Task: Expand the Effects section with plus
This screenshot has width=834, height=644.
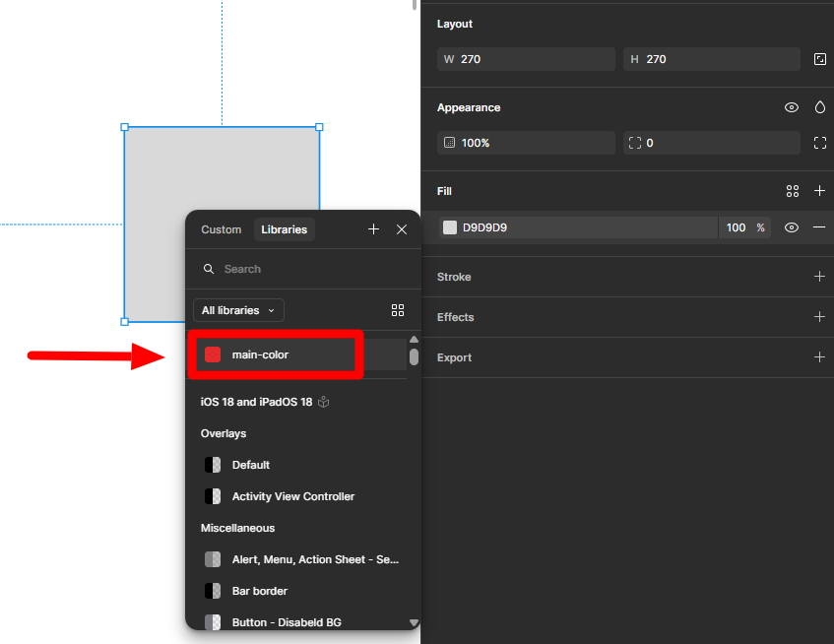Action: click(x=819, y=317)
